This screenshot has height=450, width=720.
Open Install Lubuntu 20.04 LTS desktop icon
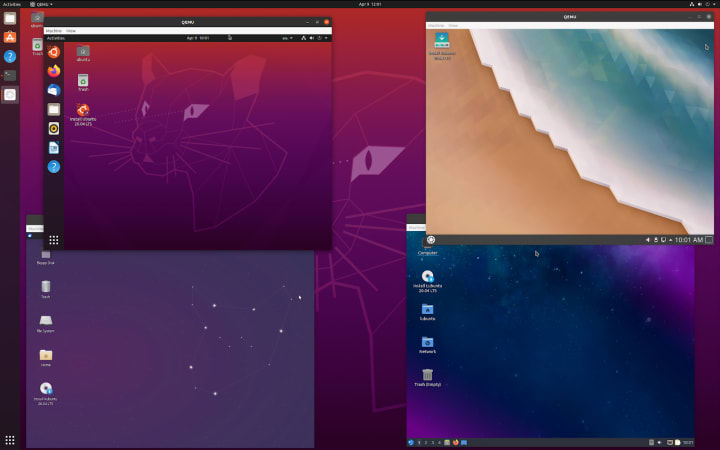(x=428, y=281)
